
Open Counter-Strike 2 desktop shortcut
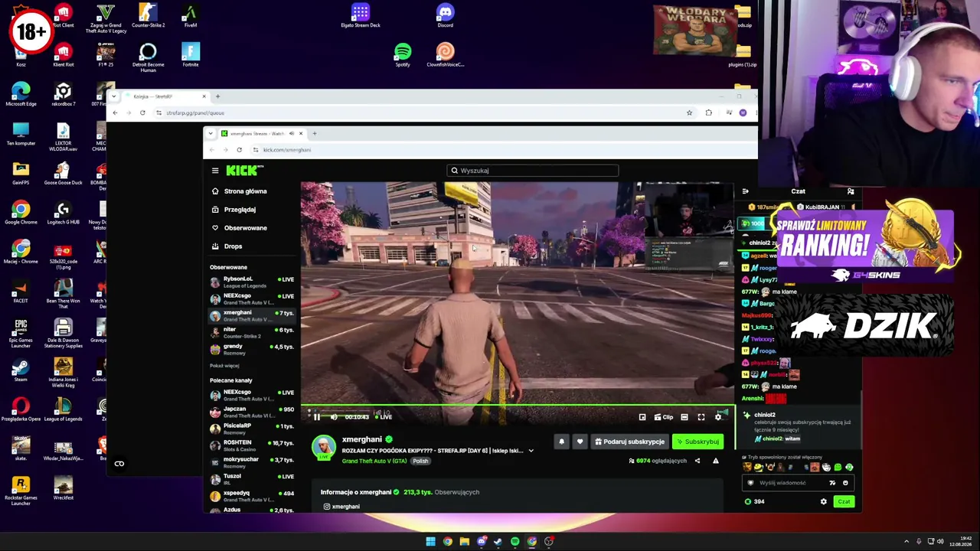[x=148, y=16]
